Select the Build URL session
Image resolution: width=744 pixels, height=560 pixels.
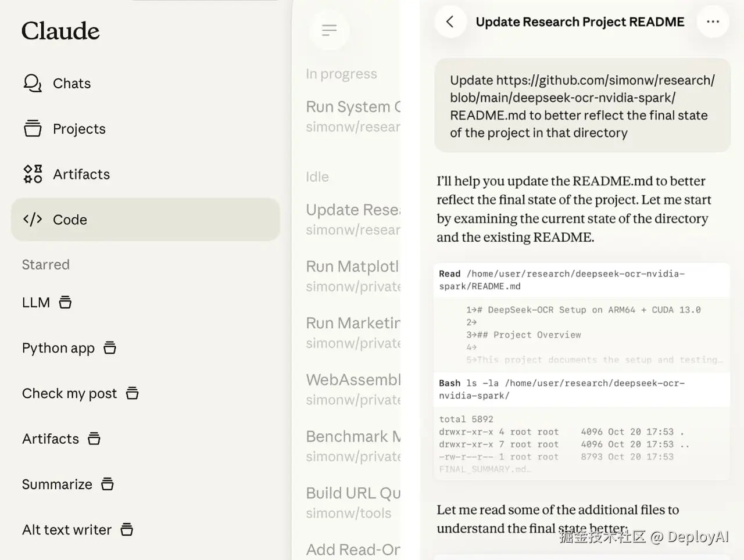tap(353, 502)
